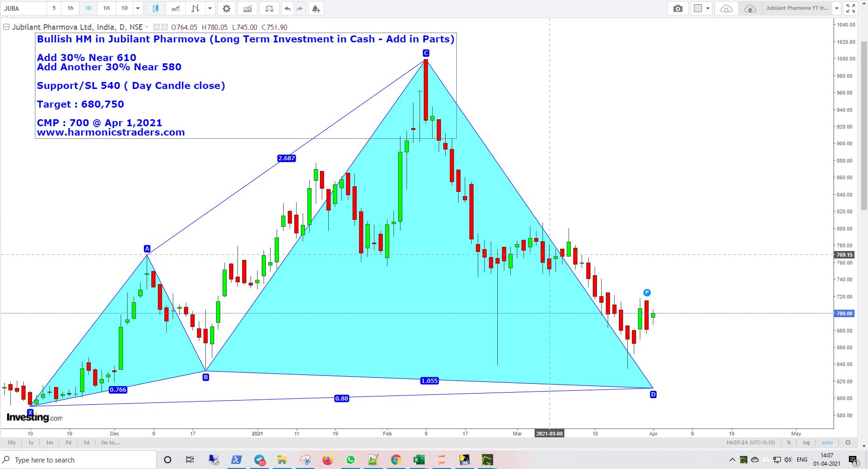Toggle logarithmic scale with log button
Screen dimensions: 868x469
(x=806, y=442)
